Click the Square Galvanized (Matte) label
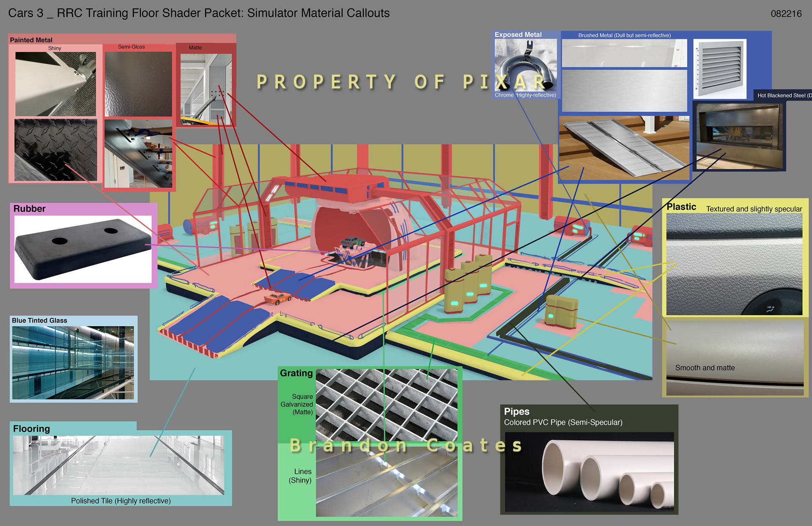Viewport: 812px width, 526px height. (297, 404)
